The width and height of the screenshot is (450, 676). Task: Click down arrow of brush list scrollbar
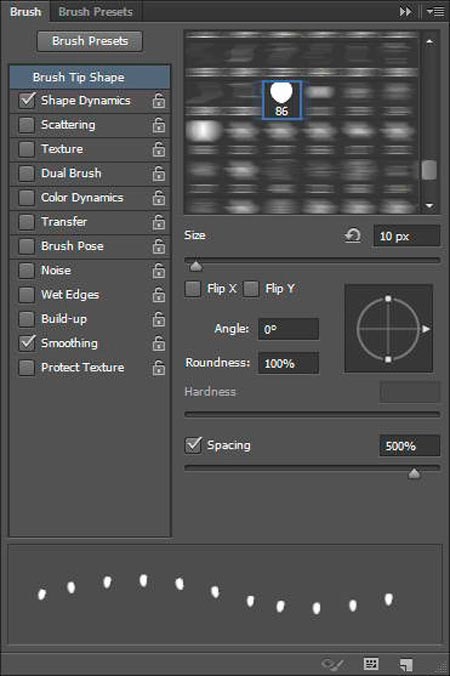click(429, 206)
